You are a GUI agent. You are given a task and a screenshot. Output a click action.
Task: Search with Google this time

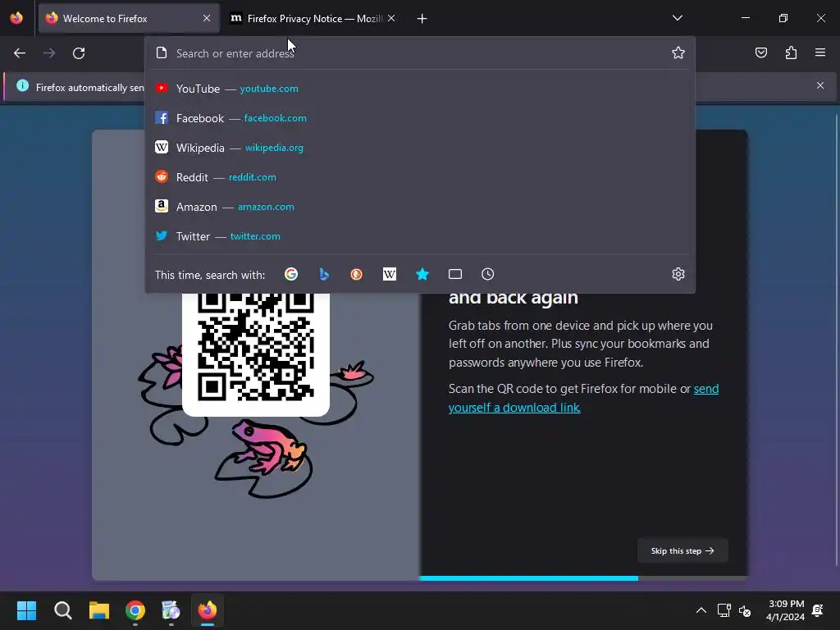coord(291,274)
